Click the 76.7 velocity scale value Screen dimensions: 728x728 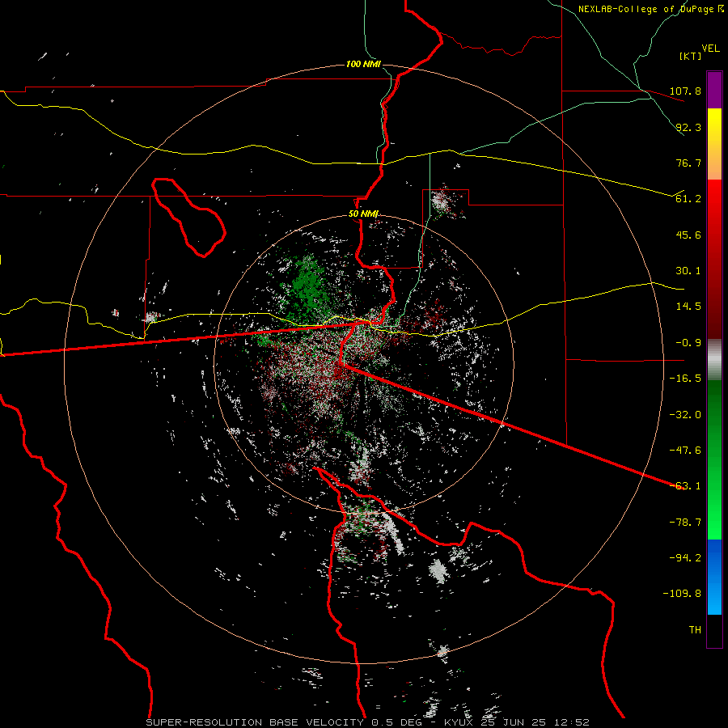coord(688,163)
